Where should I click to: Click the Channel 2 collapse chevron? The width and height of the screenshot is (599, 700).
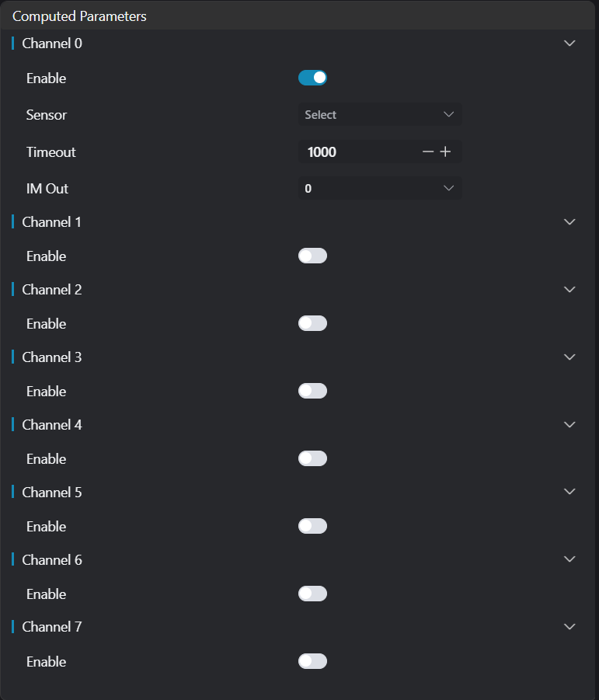tap(569, 290)
